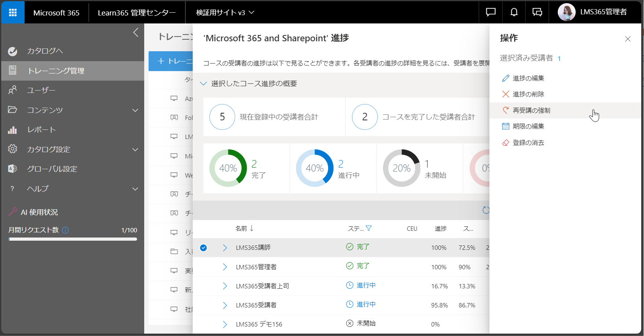Uncheck the selected LMS365講師 row checkbox
Screen dimensions: 644x336
[x=203, y=248]
